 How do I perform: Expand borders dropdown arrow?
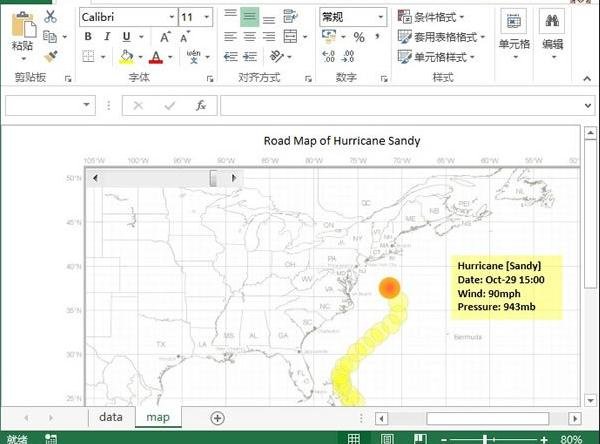(103, 57)
